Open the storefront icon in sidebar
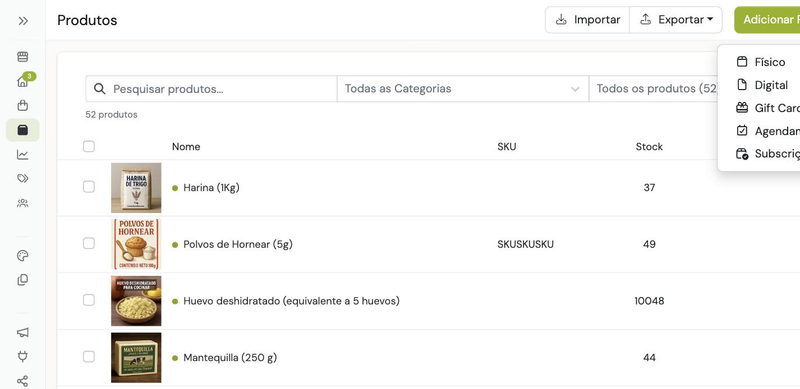Image resolution: width=800 pixels, height=389 pixels. [22, 57]
